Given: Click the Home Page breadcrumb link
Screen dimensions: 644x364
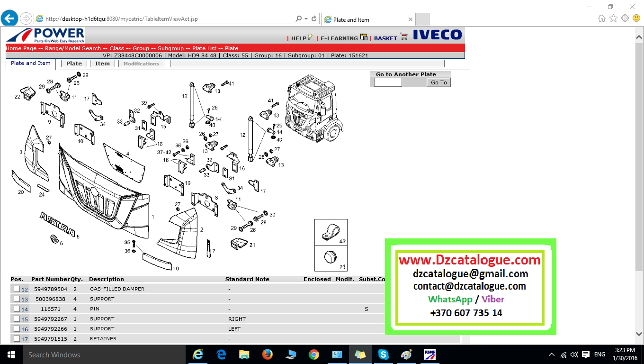Looking at the screenshot, I should tap(21, 48).
